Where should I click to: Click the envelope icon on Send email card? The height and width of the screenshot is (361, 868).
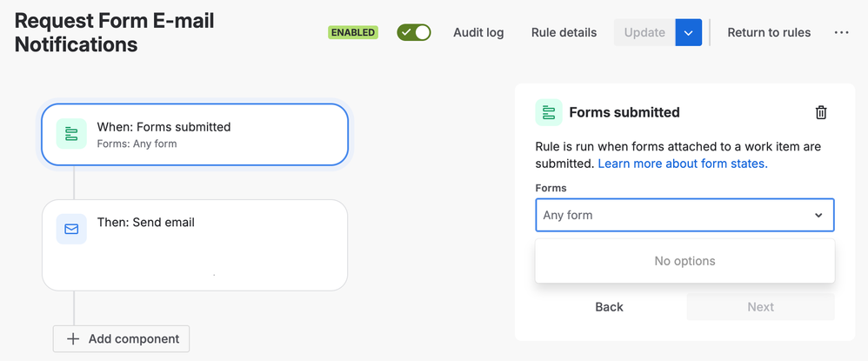71,229
